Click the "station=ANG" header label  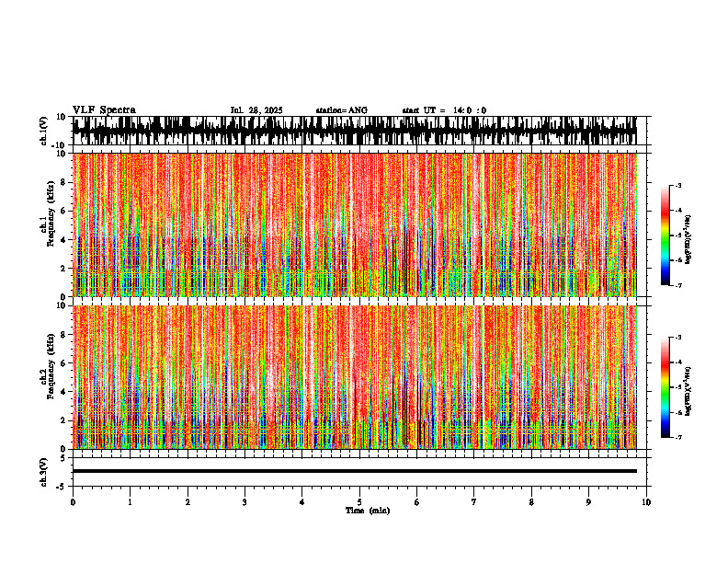tap(341, 110)
